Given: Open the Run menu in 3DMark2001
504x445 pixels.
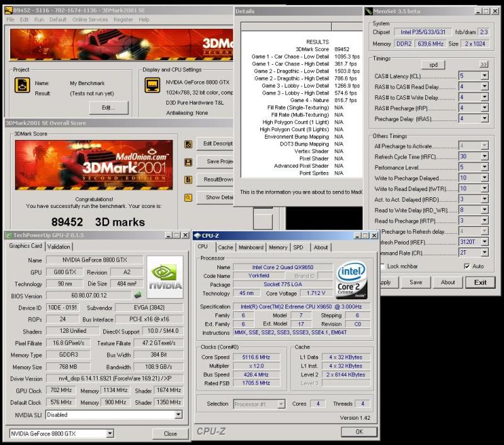Looking at the screenshot, I should [39, 20].
